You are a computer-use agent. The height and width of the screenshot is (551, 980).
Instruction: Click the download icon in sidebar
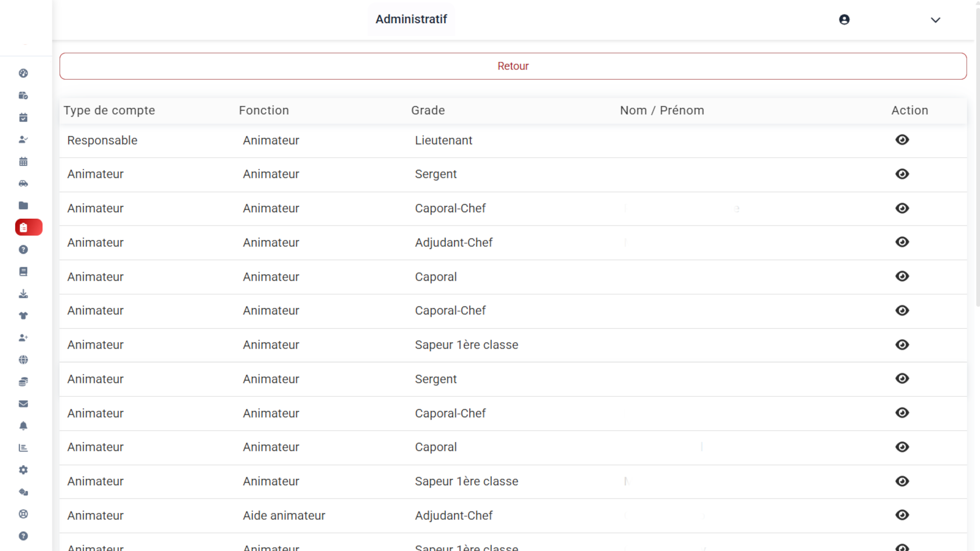click(23, 294)
